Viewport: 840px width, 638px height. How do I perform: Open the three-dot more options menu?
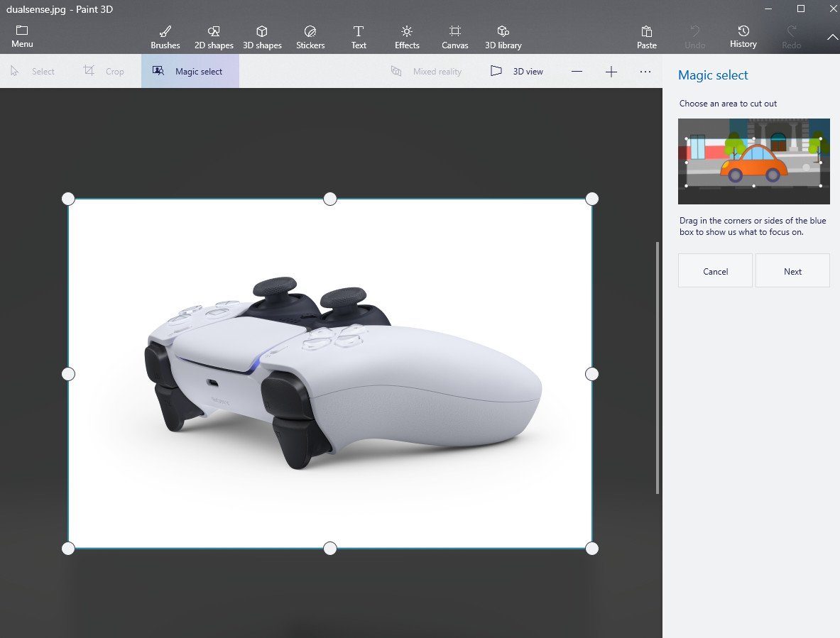click(645, 72)
